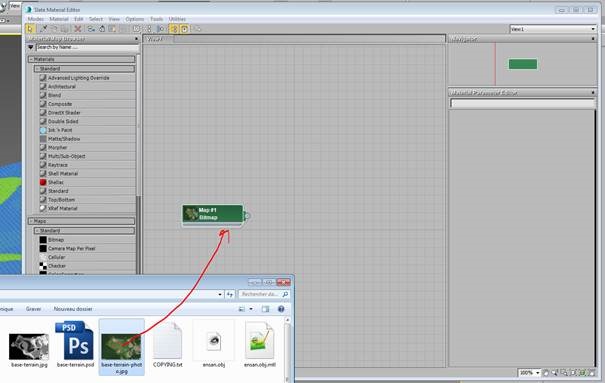Open the 100% zoom dropdown
Image resolution: width=605 pixels, height=383 pixels.
click(x=530, y=373)
